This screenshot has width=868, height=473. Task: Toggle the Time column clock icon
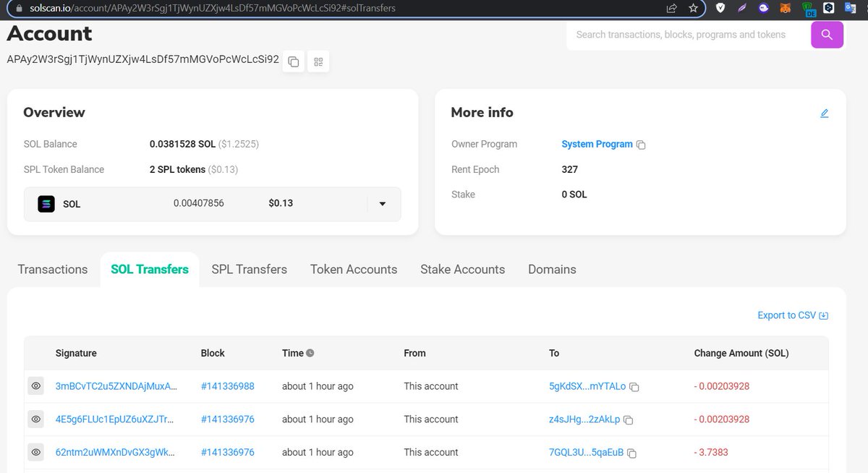310,354
